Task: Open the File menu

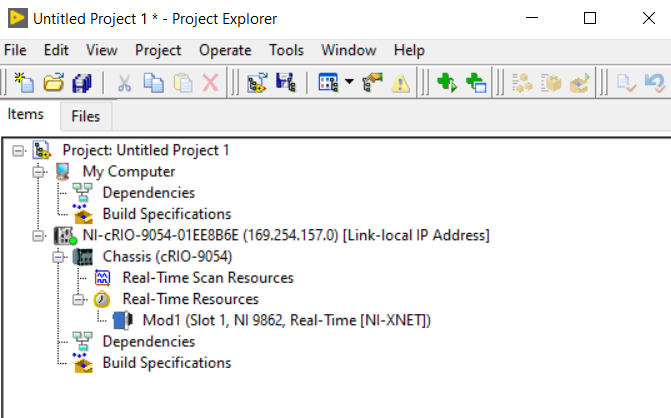Action: (15, 50)
